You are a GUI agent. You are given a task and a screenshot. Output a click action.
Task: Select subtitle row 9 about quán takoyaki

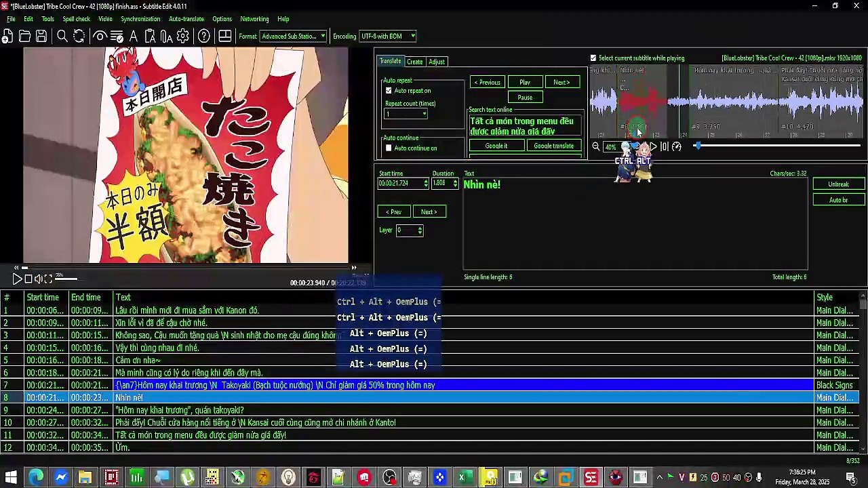point(408,410)
